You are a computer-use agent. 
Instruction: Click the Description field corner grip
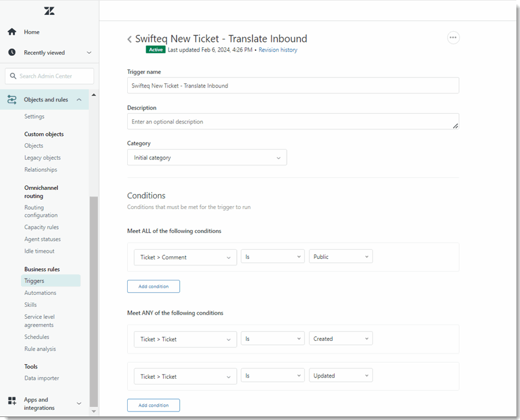[456, 126]
